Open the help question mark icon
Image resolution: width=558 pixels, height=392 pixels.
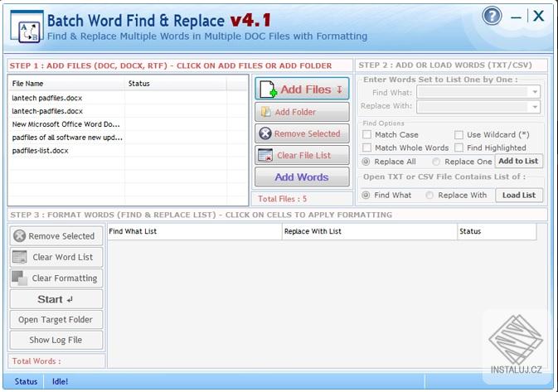tap(492, 16)
